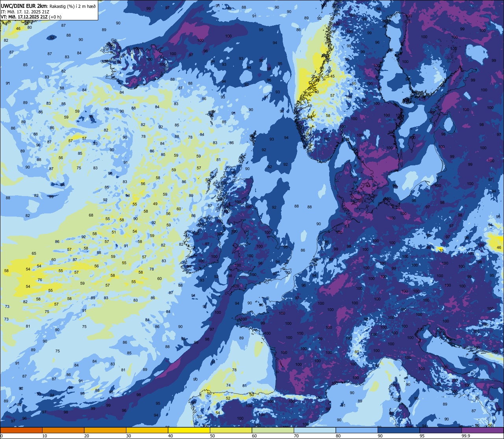
Task: Select the purple above-99.9 legend swatch
Action: click(x=482, y=430)
